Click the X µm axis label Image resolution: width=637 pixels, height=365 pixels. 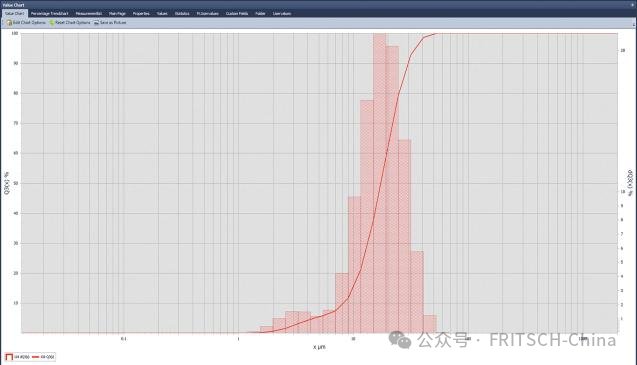[319, 347]
